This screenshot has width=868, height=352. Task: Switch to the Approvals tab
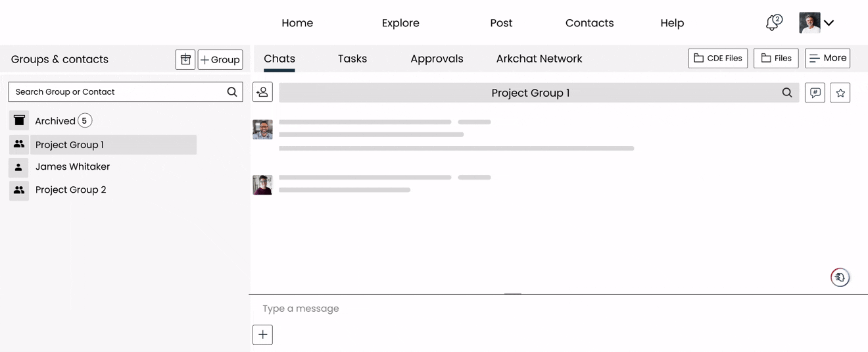pos(437,59)
